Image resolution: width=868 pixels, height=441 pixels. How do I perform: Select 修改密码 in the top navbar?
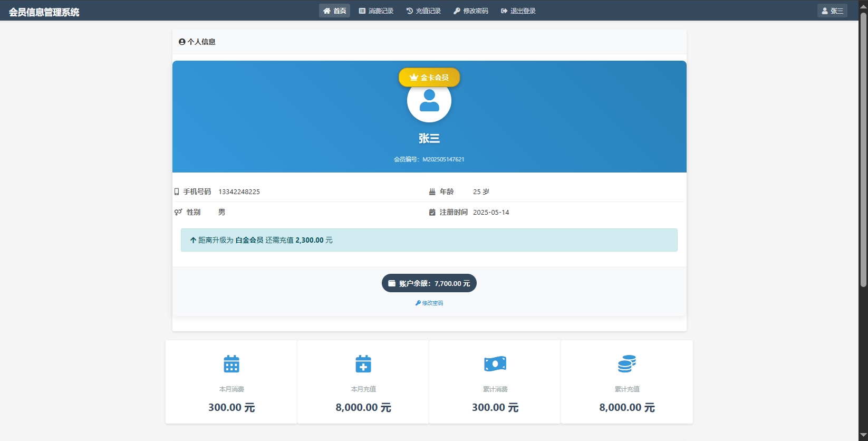click(471, 11)
